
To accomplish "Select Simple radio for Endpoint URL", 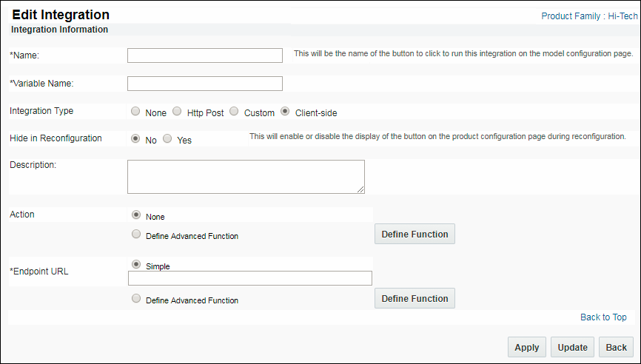I will point(136,264).
